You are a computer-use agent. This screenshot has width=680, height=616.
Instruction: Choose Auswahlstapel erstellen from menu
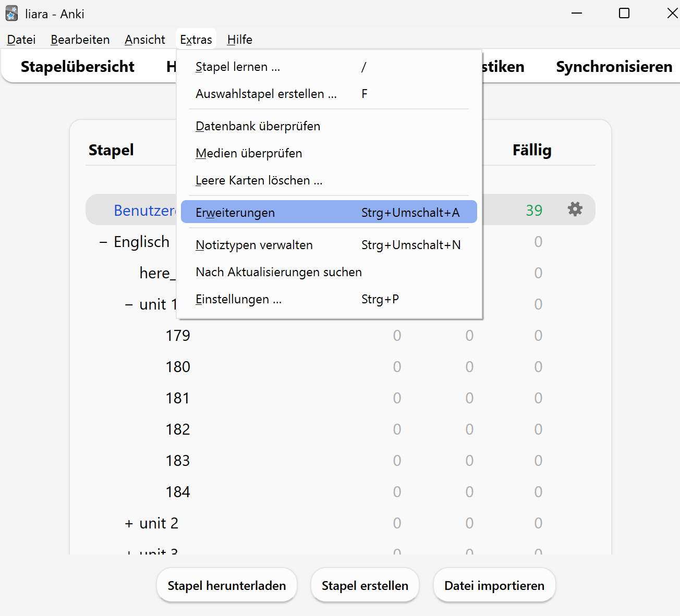click(329, 94)
